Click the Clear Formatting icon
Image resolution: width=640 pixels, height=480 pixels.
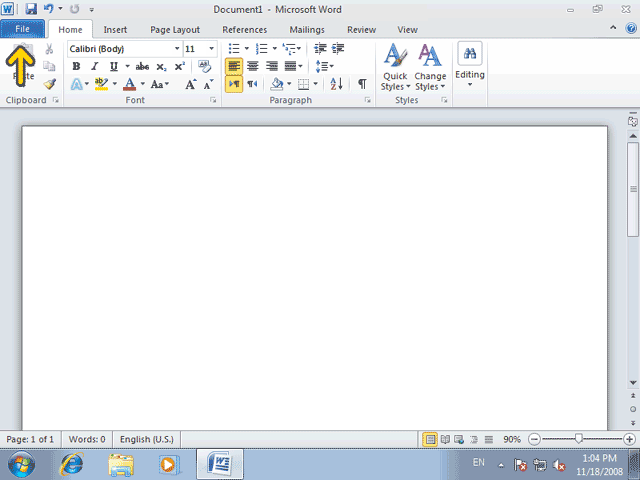pyautogui.click(x=204, y=66)
